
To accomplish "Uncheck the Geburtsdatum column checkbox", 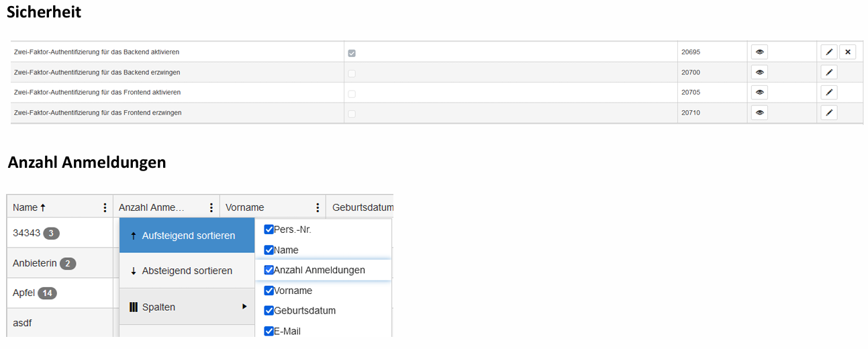I will coord(269,311).
